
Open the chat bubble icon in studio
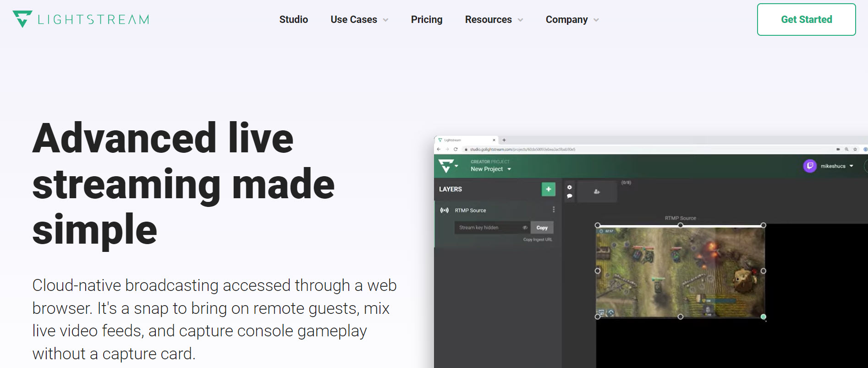(x=569, y=196)
